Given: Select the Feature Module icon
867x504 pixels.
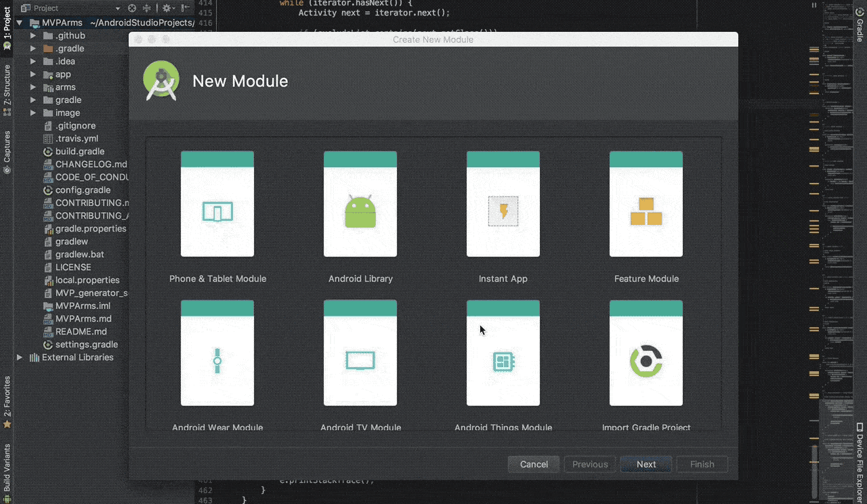Looking at the screenshot, I should pyautogui.click(x=646, y=204).
